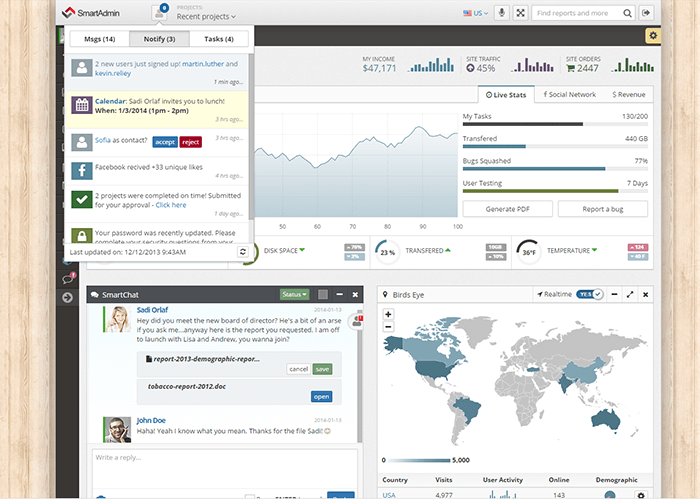Switch to the Social Network tab
Screen dimensions: 700x499
coord(568,94)
